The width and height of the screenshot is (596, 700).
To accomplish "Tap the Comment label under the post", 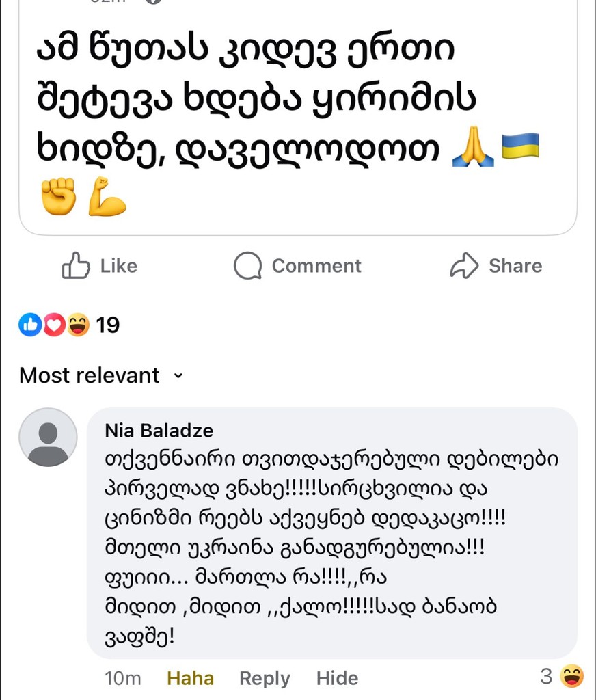I will (316, 266).
